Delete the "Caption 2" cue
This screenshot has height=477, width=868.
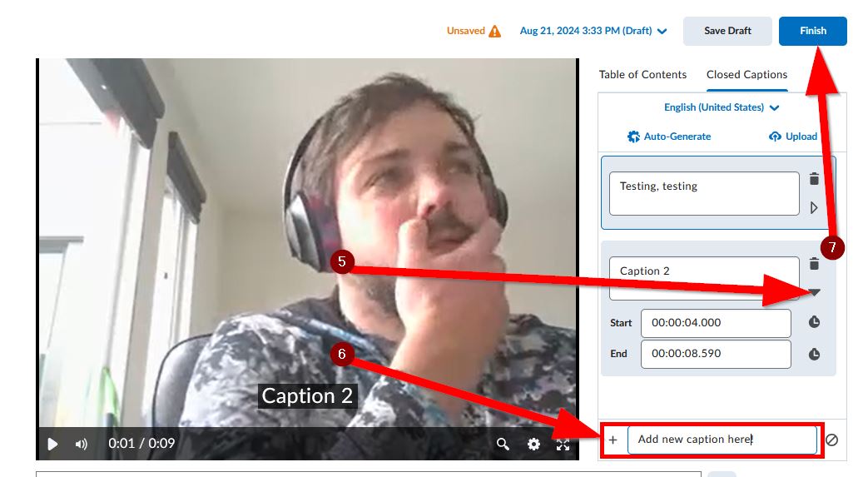click(x=814, y=264)
